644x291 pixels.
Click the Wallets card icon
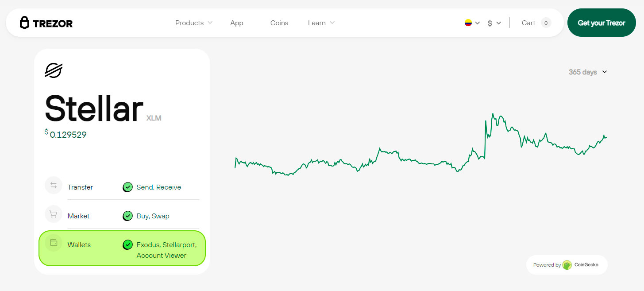pyautogui.click(x=54, y=243)
